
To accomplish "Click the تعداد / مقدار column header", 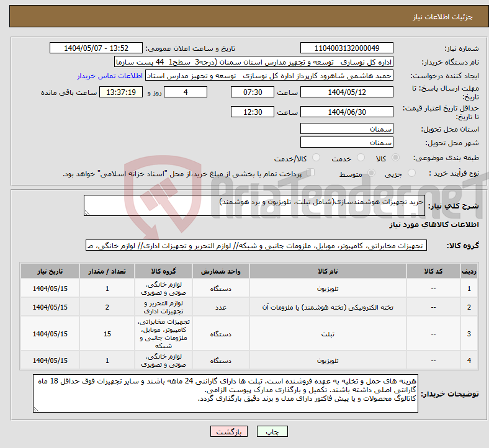I will [107, 271].
